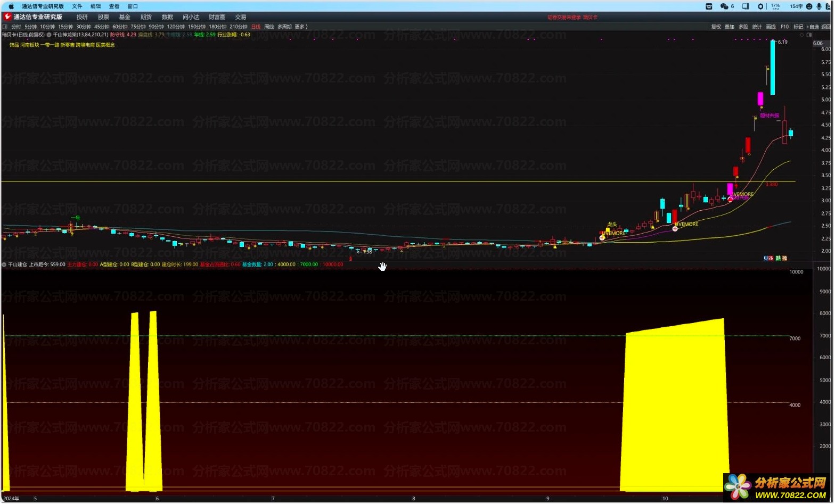Click the 河南板块 sector tag
The image size is (835, 504).
(x=30, y=45)
